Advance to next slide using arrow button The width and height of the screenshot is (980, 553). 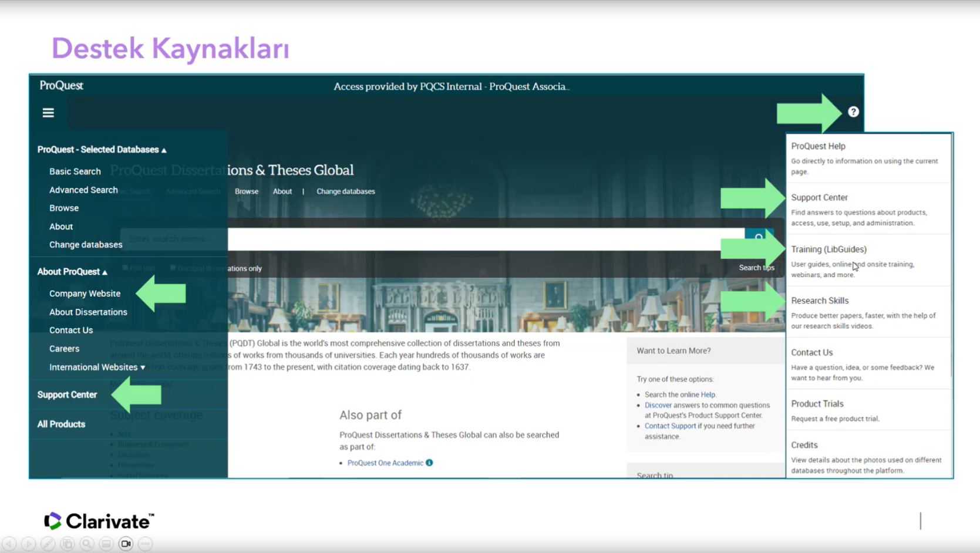point(29,544)
